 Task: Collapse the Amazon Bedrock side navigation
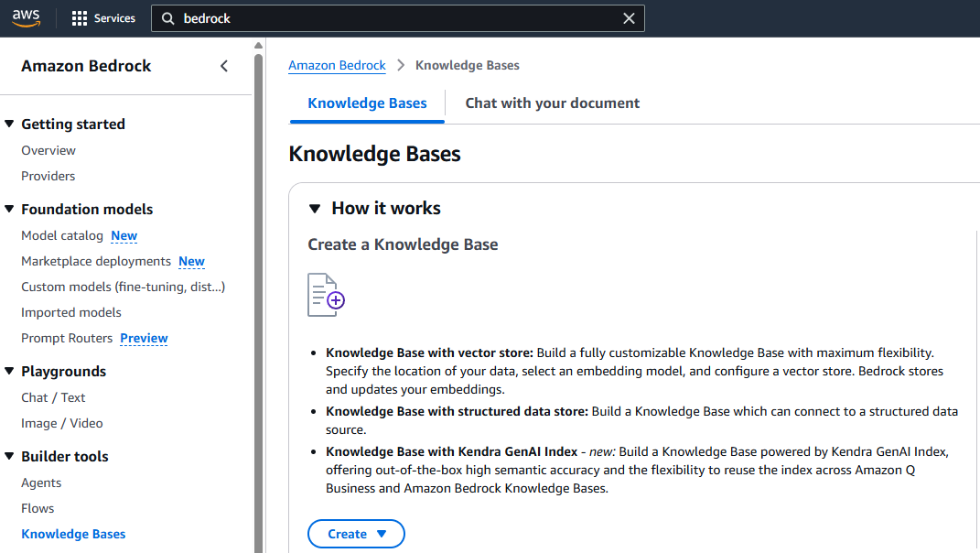[x=224, y=66]
